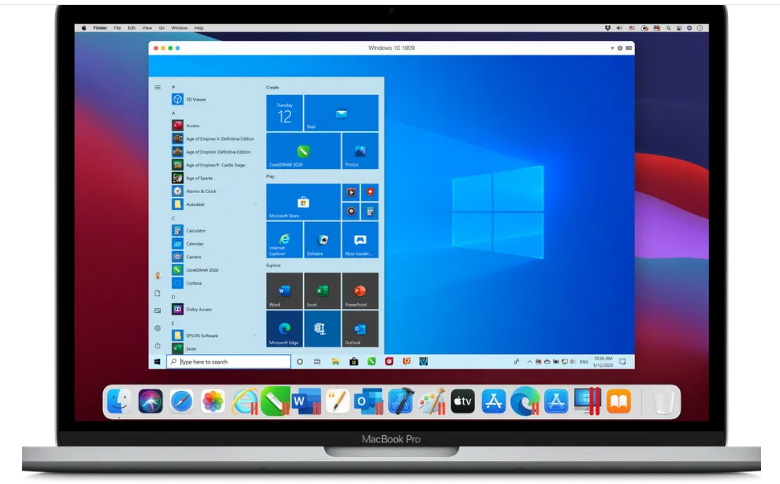Image resolution: width=780 pixels, height=484 pixels.
Task: Open Cortana circle on the taskbar
Action: [x=300, y=362]
